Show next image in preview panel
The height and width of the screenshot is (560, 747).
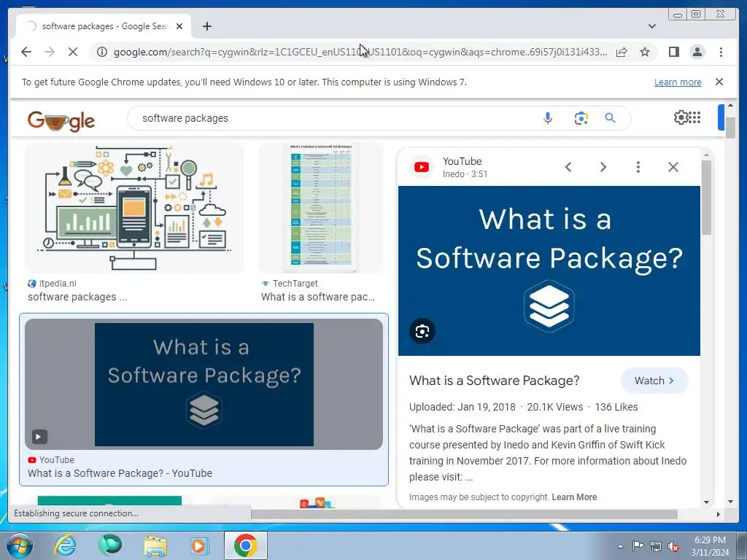pos(603,167)
